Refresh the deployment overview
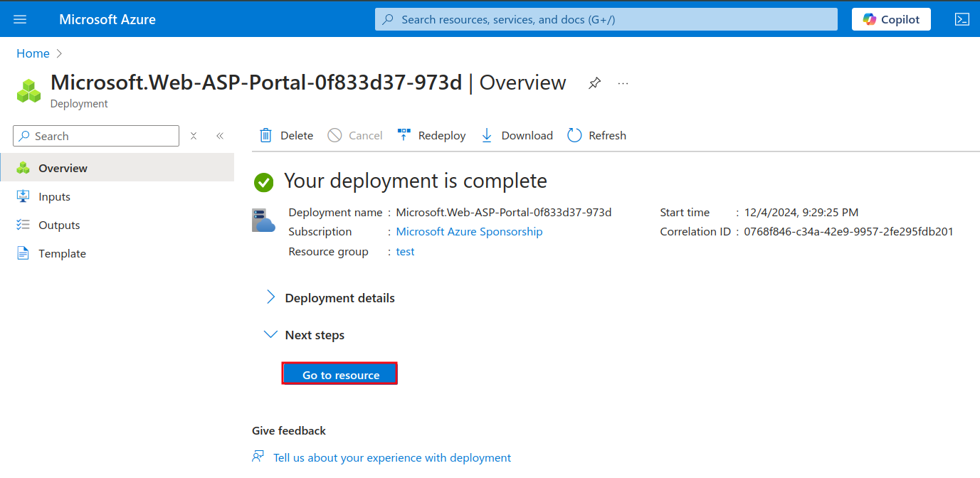The width and height of the screenshot is (980, 478). point(596,135)
